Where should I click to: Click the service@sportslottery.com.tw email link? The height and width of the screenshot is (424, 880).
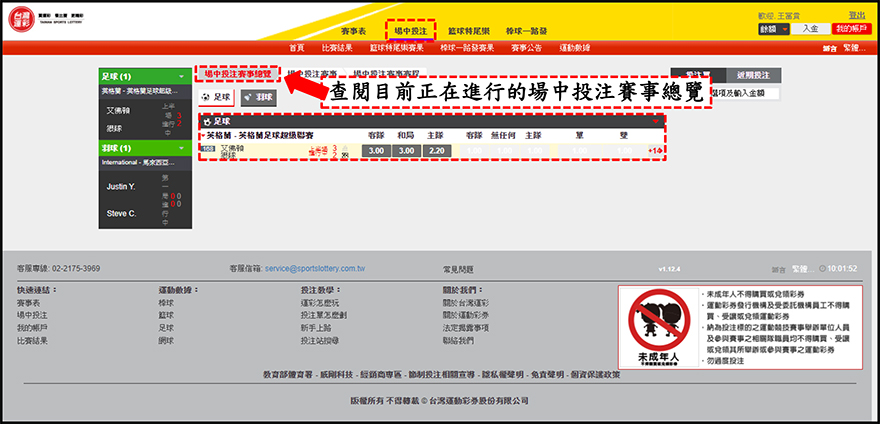click(x=315, y=269)
